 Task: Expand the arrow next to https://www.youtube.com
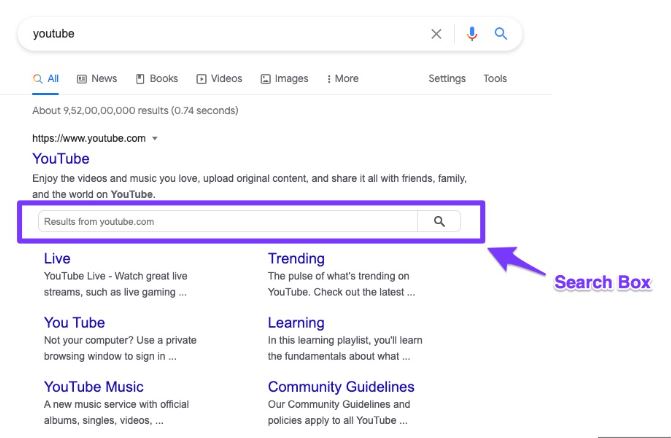click(x=155, y=139)
